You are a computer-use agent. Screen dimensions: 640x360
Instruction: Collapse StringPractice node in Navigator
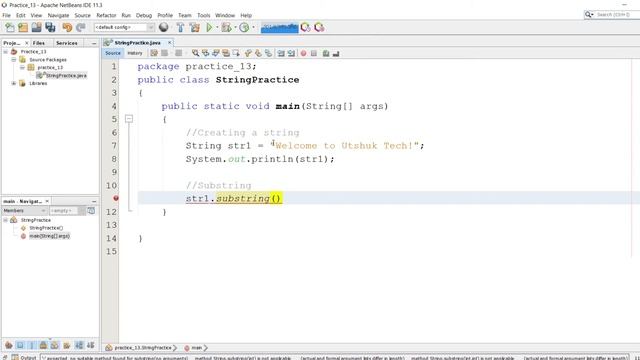6,220
